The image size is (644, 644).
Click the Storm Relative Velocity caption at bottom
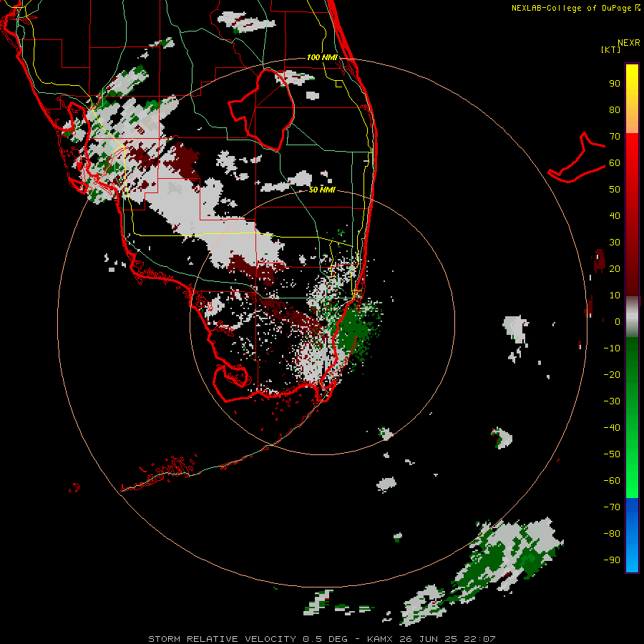pos(322,639)
